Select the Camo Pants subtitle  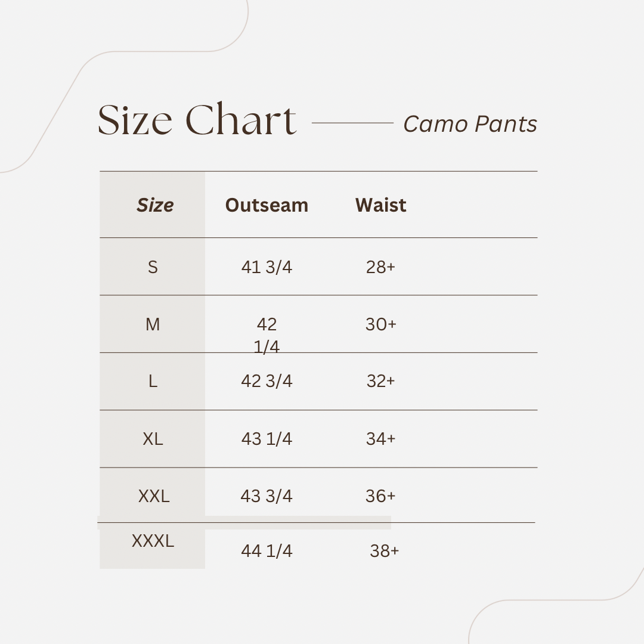(470, 124)
